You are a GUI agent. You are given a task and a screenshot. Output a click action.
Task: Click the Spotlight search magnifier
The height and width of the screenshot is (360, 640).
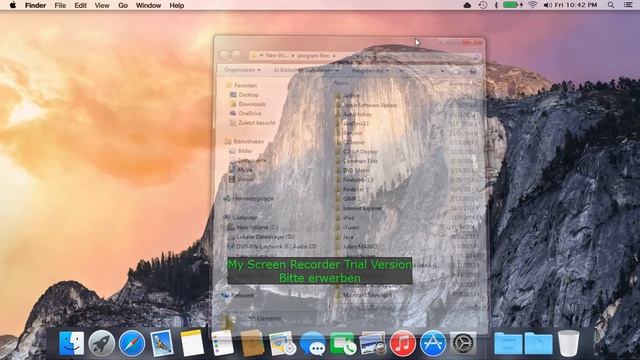(611, 5)
